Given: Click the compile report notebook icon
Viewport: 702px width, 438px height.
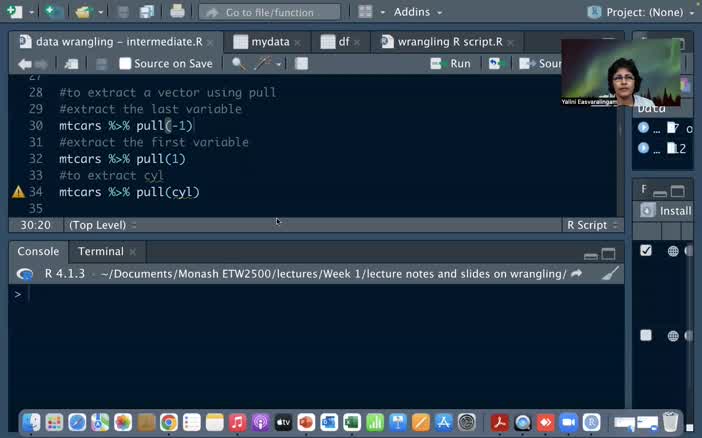Looking at the screenshot, I should coord(301,63).
